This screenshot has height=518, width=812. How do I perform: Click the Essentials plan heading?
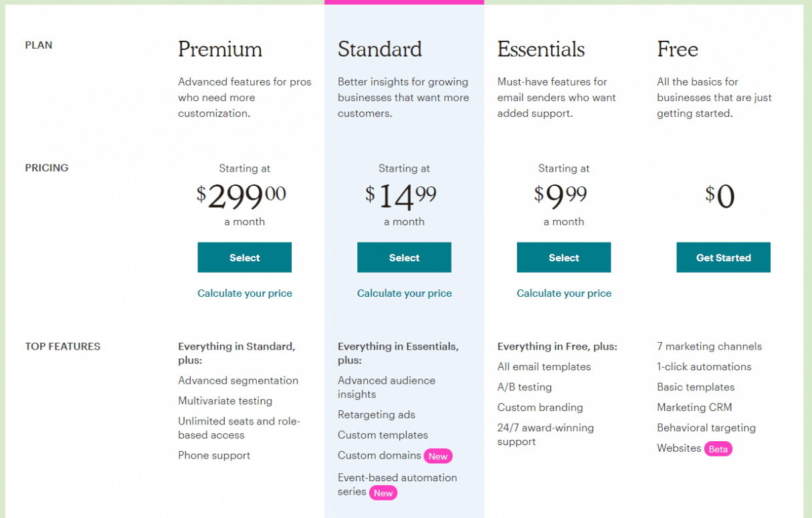tap(540, 49)
